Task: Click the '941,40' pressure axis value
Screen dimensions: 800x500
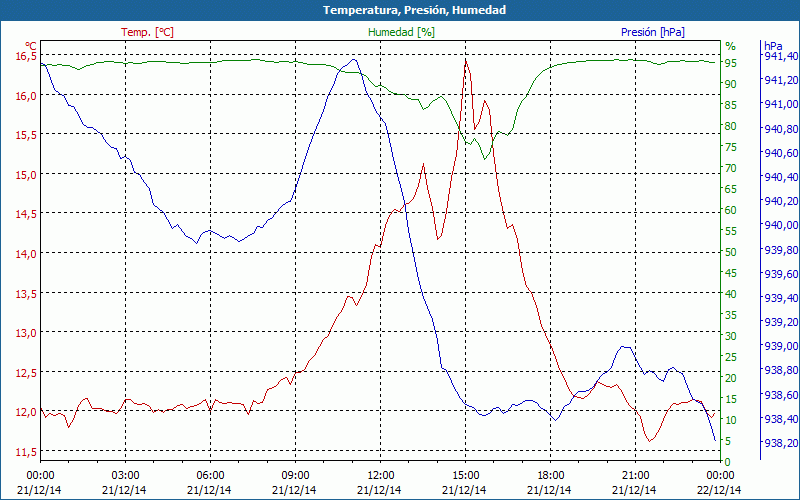Action: (x=782, y=56)
